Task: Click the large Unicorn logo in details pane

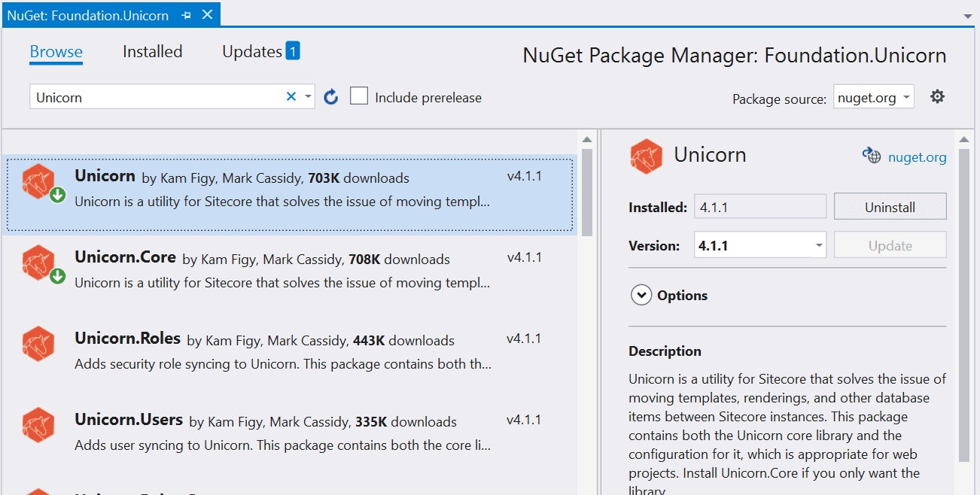Action: pyautogui.click(x=646, y=156)
